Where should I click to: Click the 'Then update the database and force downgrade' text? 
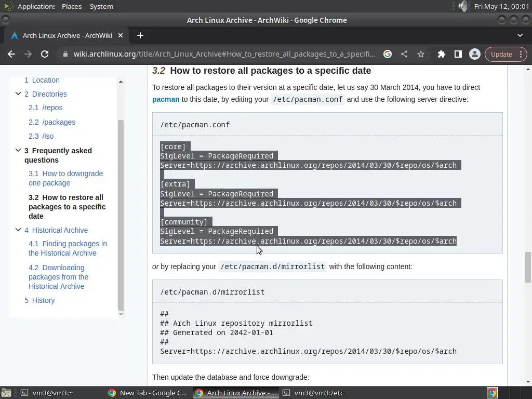click(x=231, y=377)
